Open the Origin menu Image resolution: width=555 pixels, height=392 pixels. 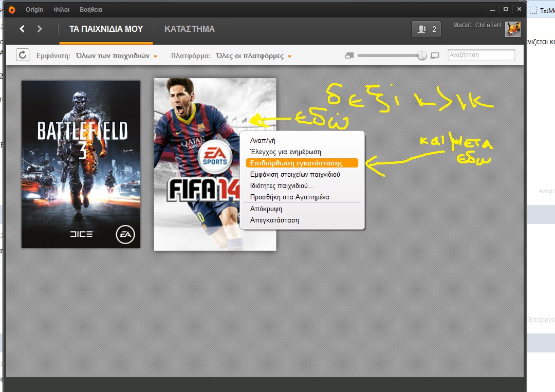point(34,10)
